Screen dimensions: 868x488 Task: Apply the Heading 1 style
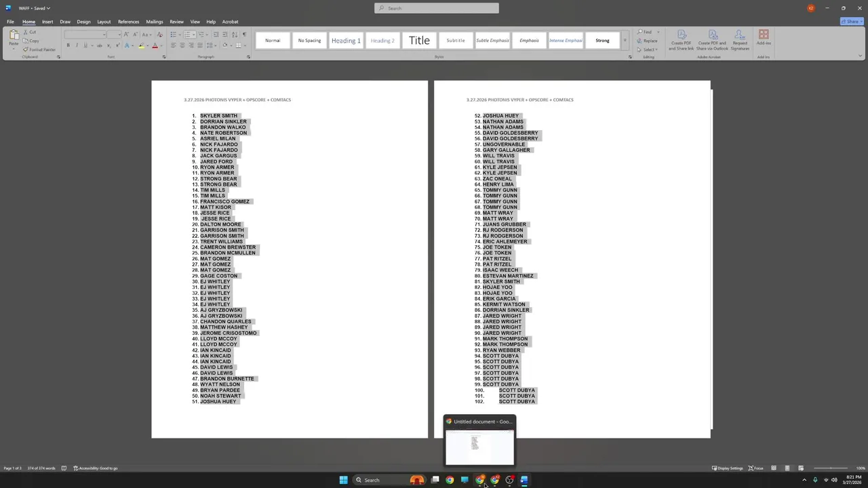coord(346,41)
